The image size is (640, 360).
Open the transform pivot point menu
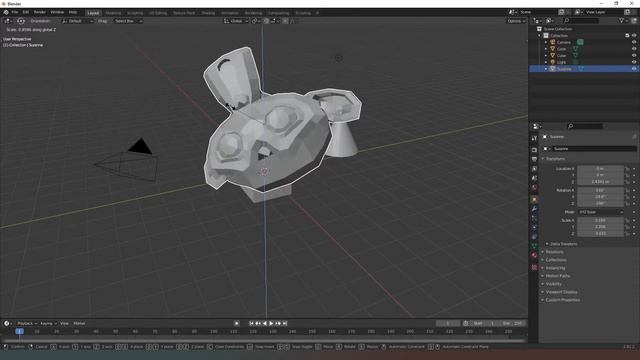coord(256,21)
